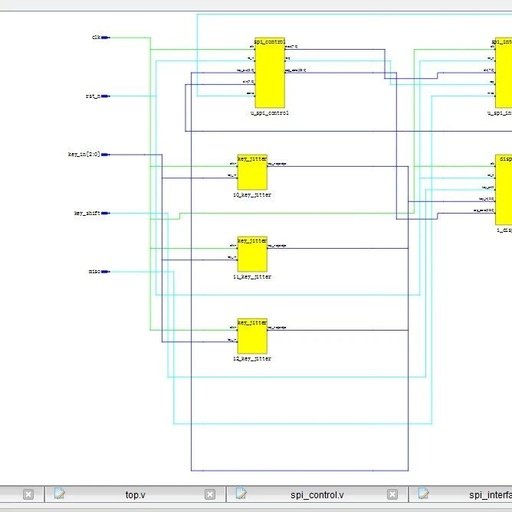This screenshot has width=512, height=512.
Task: Click the key_shift port name text
Action: [x=87, y=213]
